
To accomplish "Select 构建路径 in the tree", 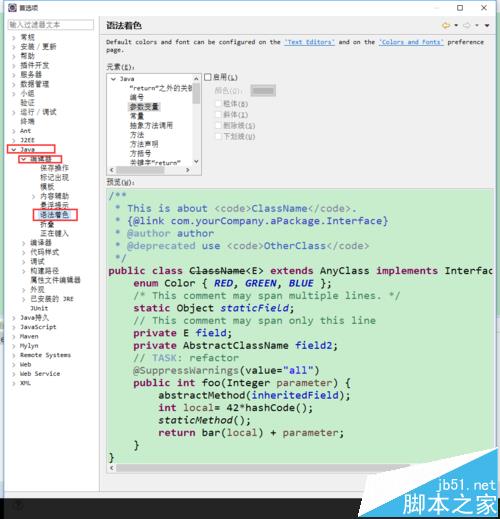I will pos(45,271).
